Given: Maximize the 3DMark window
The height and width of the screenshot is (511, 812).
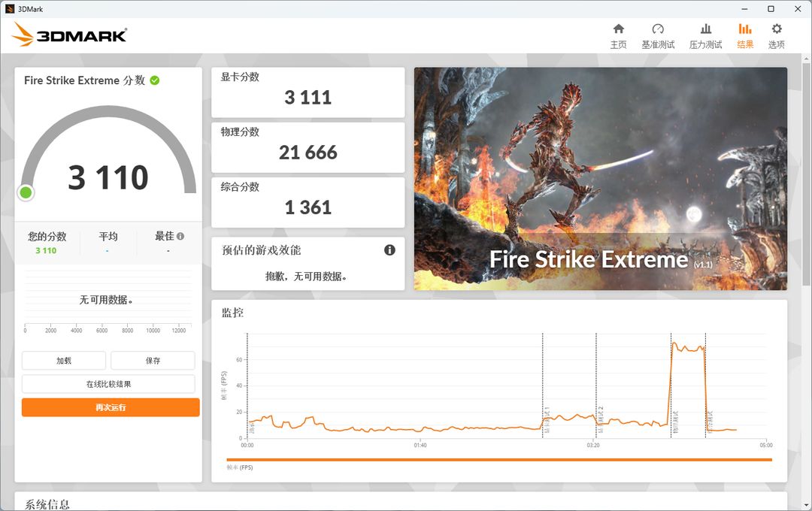Looking at the screenshot, I should (771, 9).
